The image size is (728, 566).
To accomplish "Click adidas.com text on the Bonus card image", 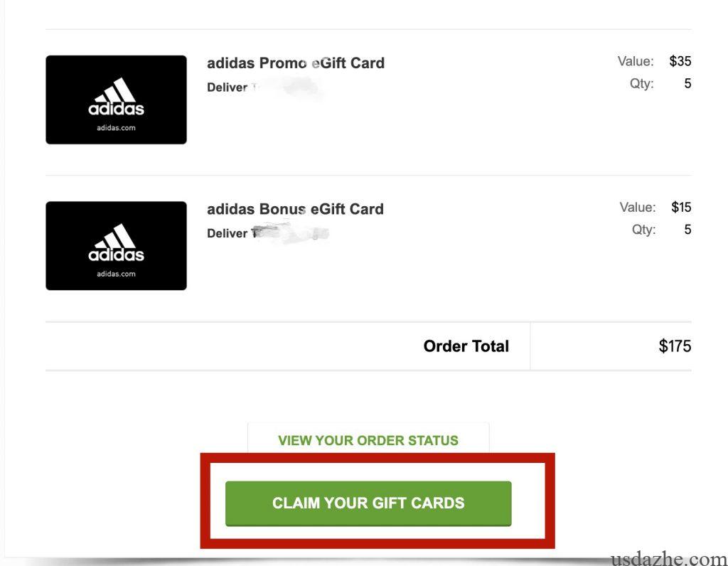I will pos(116,274).
